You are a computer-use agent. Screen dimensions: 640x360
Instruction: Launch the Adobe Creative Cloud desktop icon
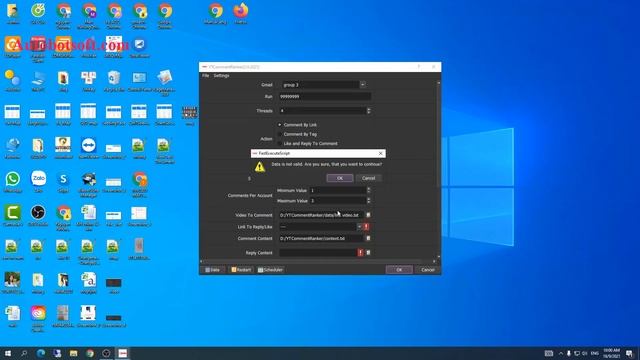tap(38, 318)
